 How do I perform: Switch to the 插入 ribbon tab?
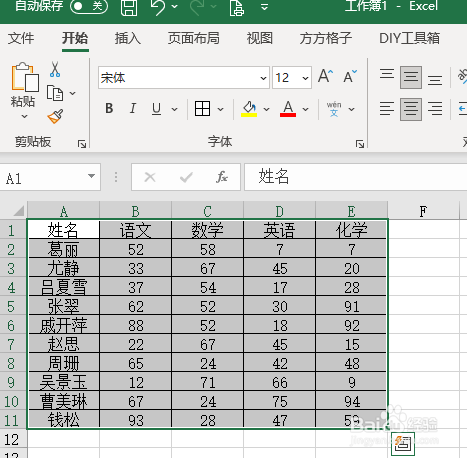128,38
